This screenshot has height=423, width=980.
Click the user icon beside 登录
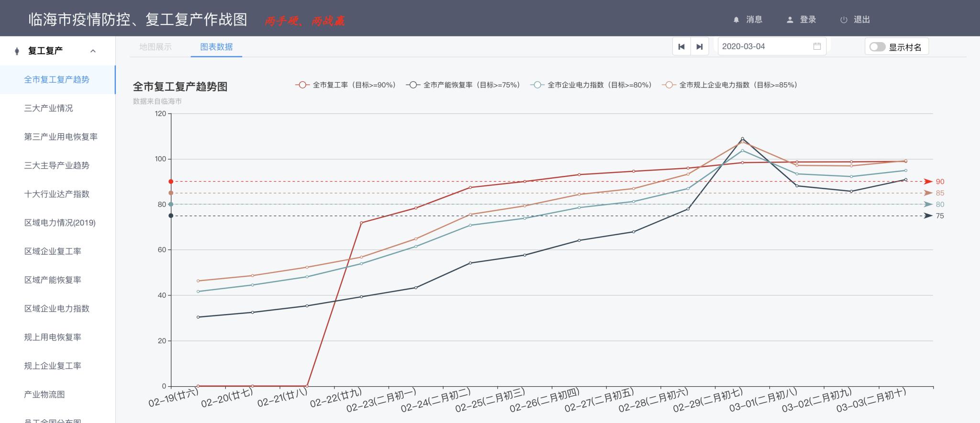coord(790,20)
